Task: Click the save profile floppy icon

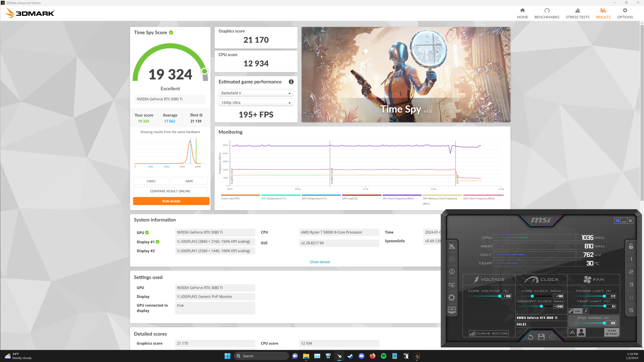Action: click(x=541, y=337)
